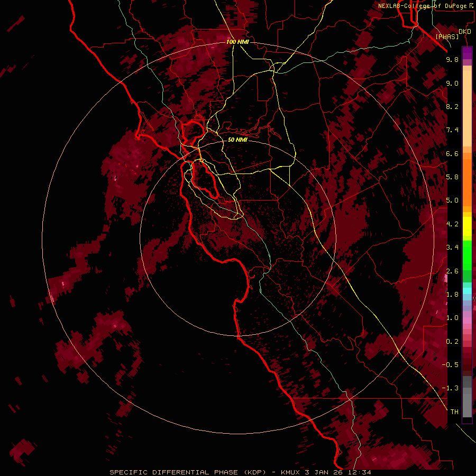The height and width of the screenshot is (476, 476).
Task: Click the cyan segment of the color bar
Action: pos(467,291)
